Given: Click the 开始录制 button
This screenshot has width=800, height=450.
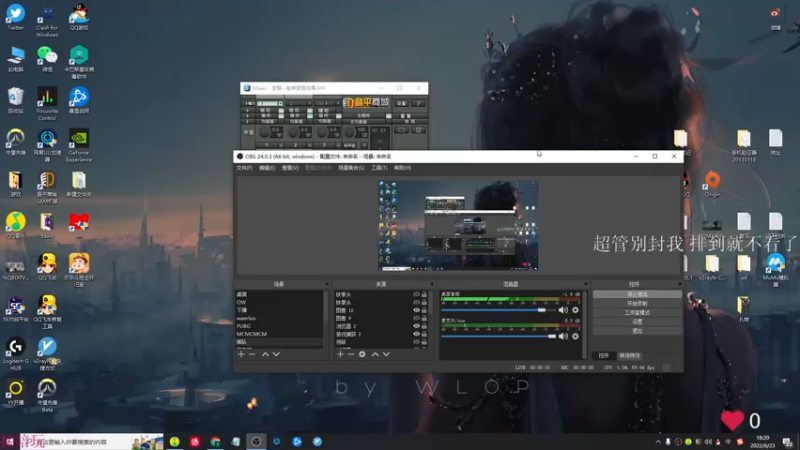Looking at the screenshot, I should tap(637, 304).
